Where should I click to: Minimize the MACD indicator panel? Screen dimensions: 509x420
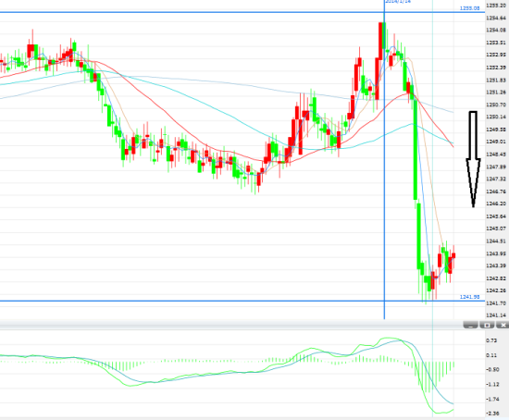click(470, 325)
